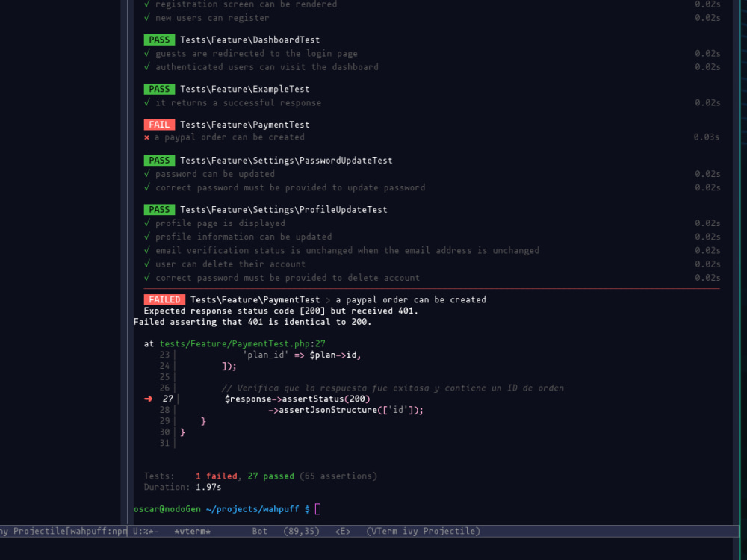Click the Spanish comment on line 26
The height and width of the screenshot is (560, 747).
pos(393,388)
